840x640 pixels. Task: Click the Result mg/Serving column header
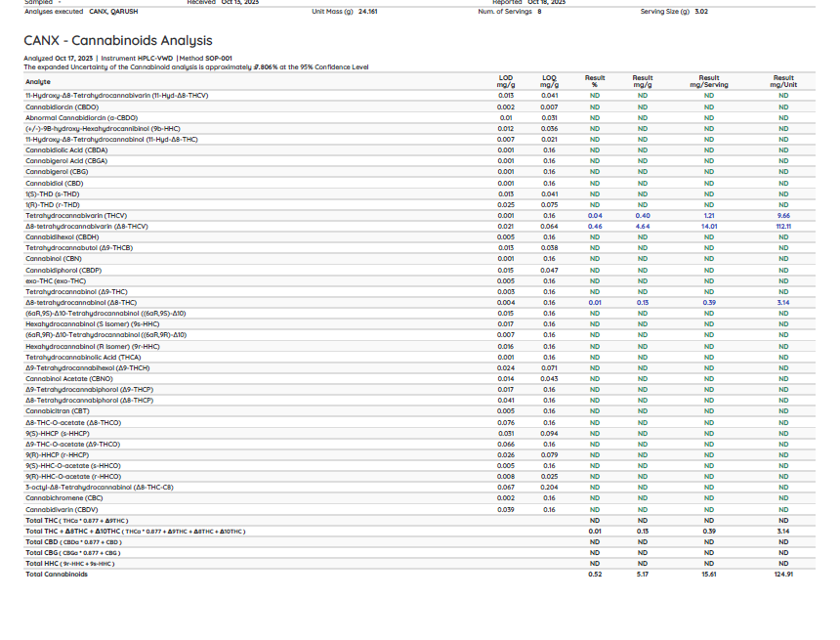709,81
